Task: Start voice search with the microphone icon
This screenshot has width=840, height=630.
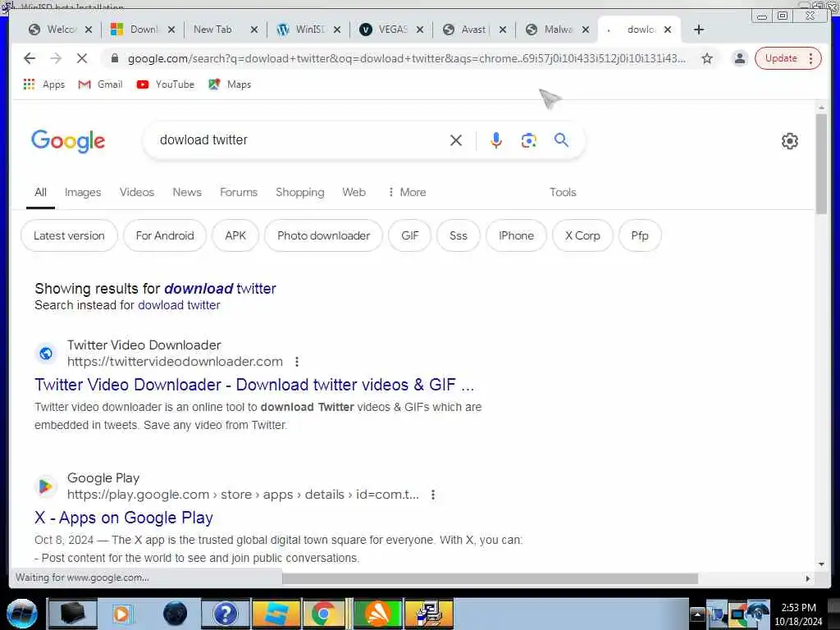Action: pos(496,140)
